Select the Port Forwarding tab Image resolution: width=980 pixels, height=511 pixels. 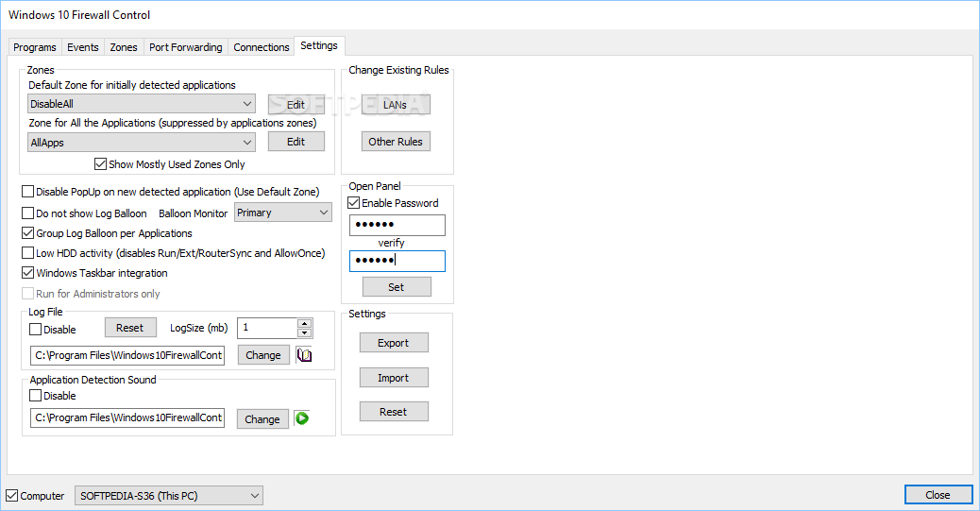click(186, 47)
